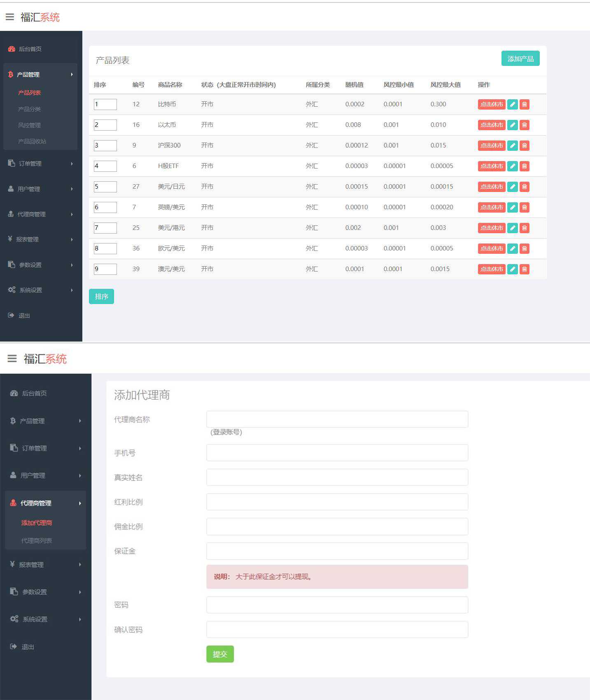Delete the H股ETF product via trash icon

[524, 166]
